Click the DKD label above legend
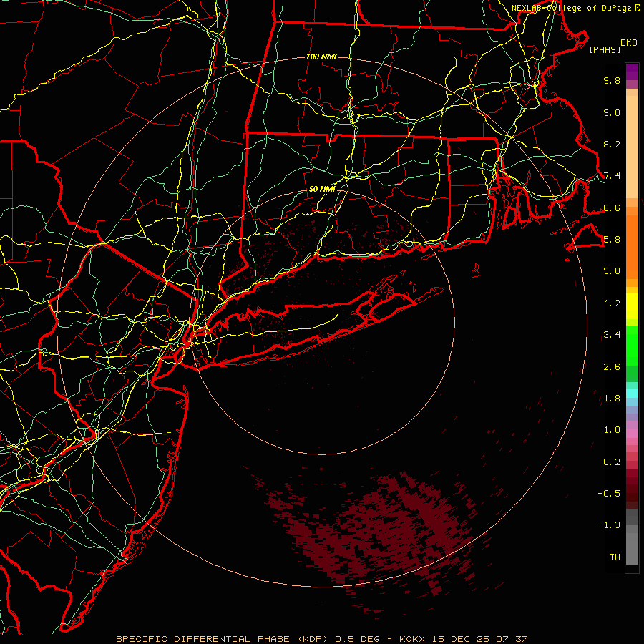The width and height of the screenshot is (644, 644). coord(629,43)
